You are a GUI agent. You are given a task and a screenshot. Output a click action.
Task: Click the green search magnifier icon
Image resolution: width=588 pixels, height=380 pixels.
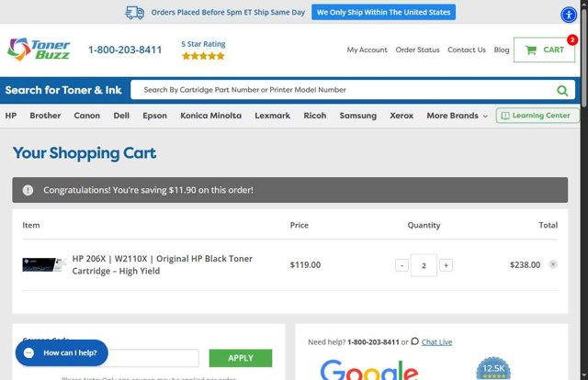[x=561, y=90]
